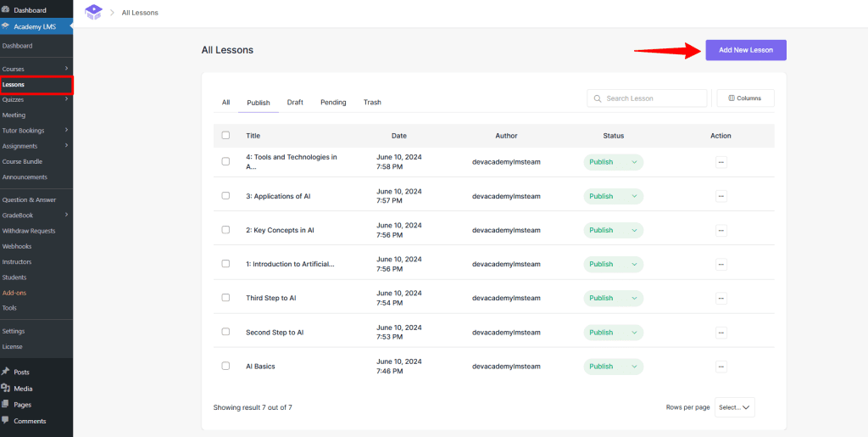Open the Rows per page select dropdown
The image size is (868, 437).
(735, 407)
